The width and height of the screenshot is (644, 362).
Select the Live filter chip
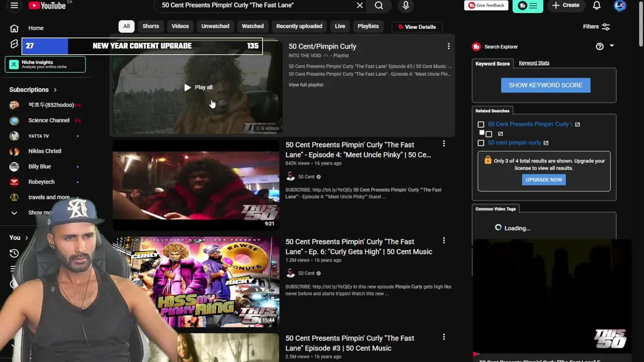340,26
